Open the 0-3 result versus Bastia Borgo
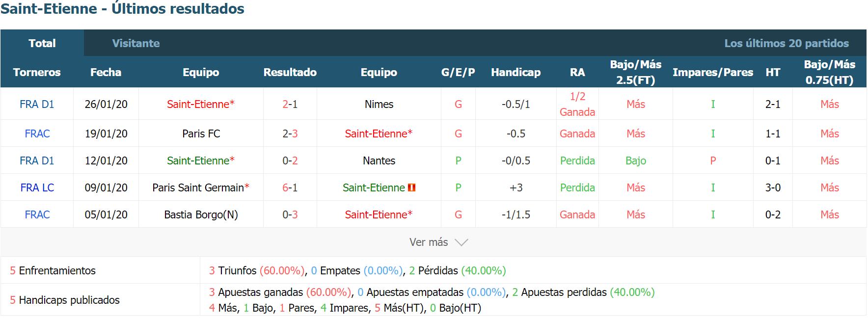 [x=290, y=214]
